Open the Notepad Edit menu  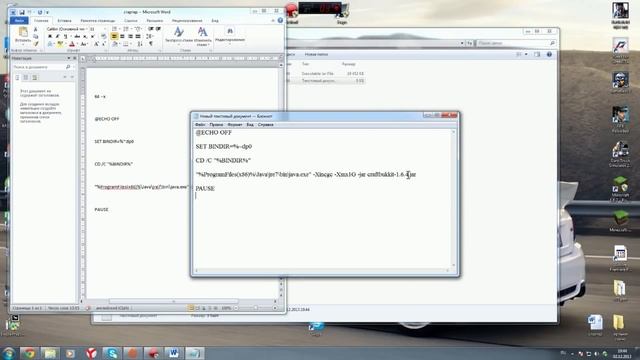coord(216,124)
